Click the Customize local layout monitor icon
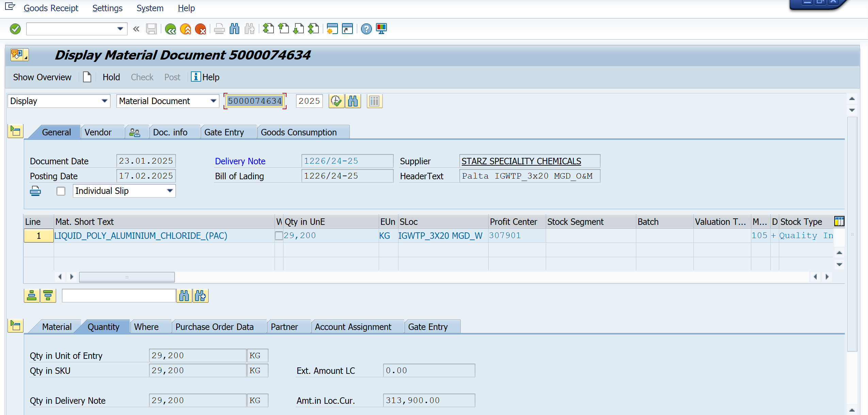The height and width of the screenshot is (415, 868). pyautogui.click(x=381, y=29)
